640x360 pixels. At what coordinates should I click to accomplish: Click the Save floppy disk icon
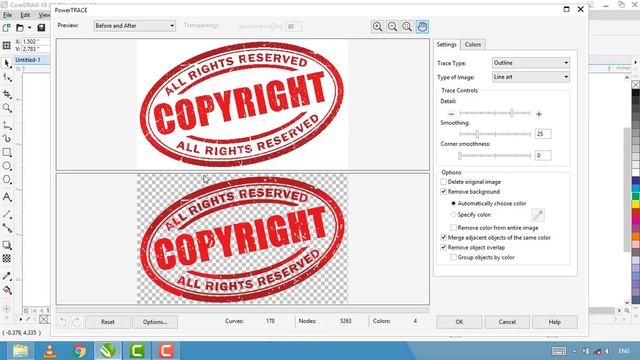click(41, 28)
